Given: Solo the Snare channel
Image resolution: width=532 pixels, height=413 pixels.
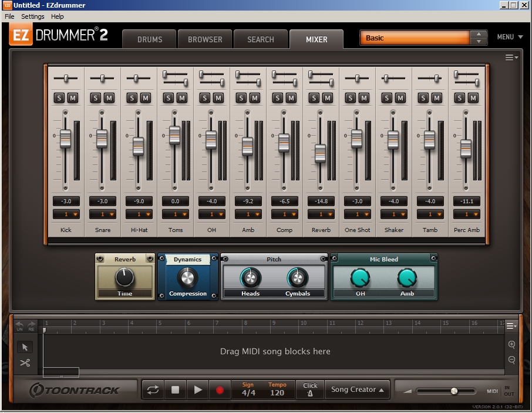Looking at the screenshot, I should coord(95,98).
